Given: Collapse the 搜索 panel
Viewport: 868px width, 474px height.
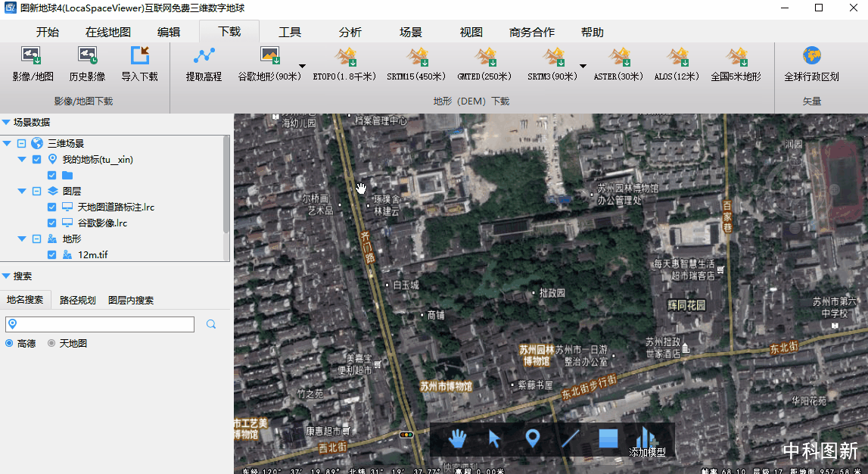Looking at the screenshot, I should pos(6,276).
